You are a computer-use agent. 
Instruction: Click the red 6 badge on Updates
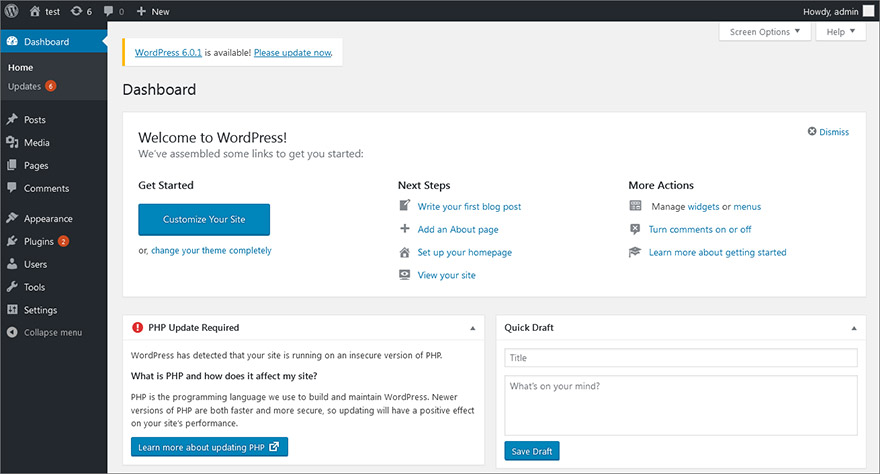(51, 86)
